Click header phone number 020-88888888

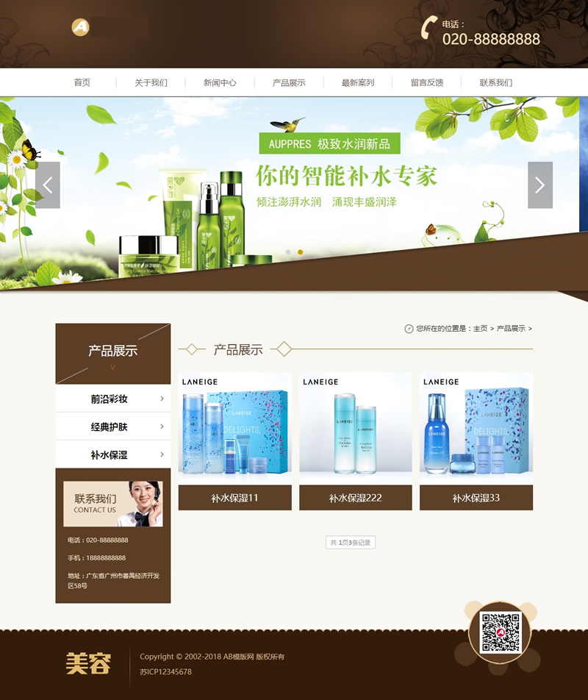(x=491, y=39)
